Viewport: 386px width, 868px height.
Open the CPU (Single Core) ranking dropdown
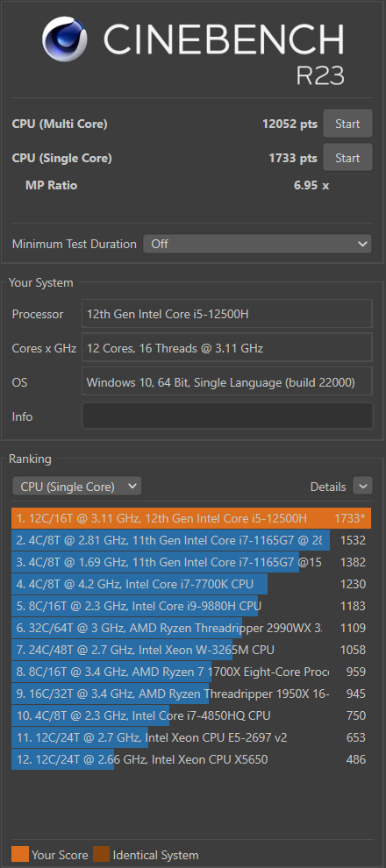click(x=77, y=487)
